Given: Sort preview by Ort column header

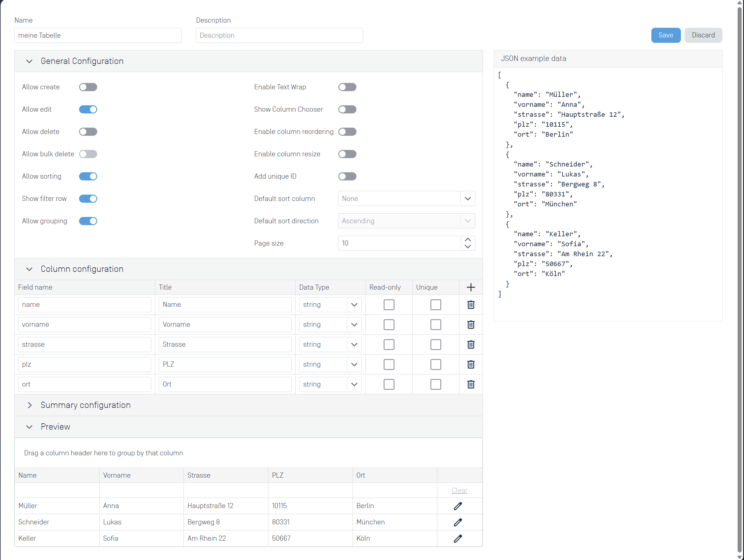Looking at the screenshot, I should [394, 475].
